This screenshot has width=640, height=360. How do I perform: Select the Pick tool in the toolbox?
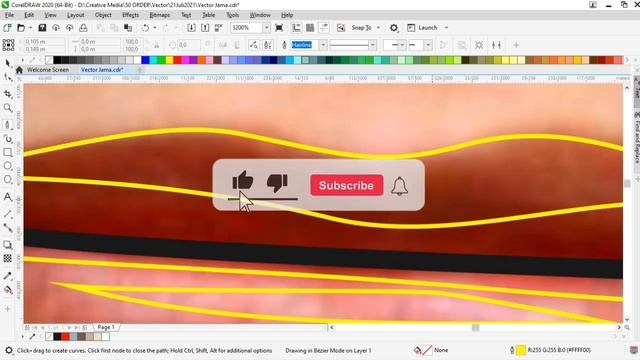click(x=8, y=64)
